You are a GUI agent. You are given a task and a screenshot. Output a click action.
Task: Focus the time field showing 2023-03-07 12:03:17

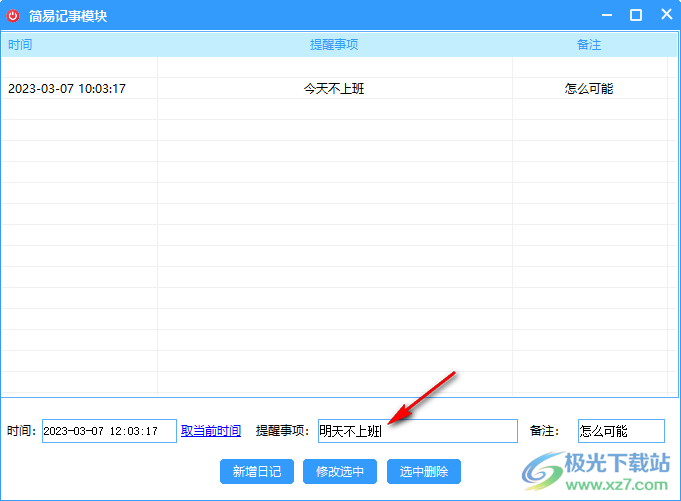[x=108, y=431]
